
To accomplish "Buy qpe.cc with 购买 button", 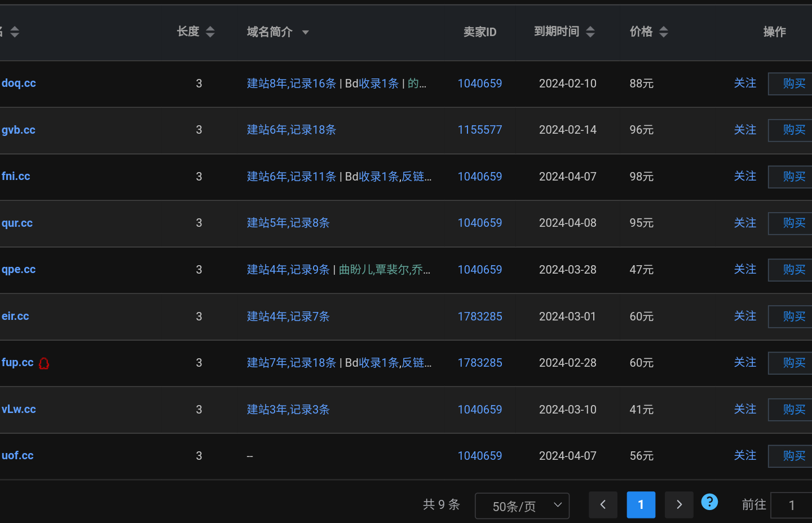I will point(791,270).
